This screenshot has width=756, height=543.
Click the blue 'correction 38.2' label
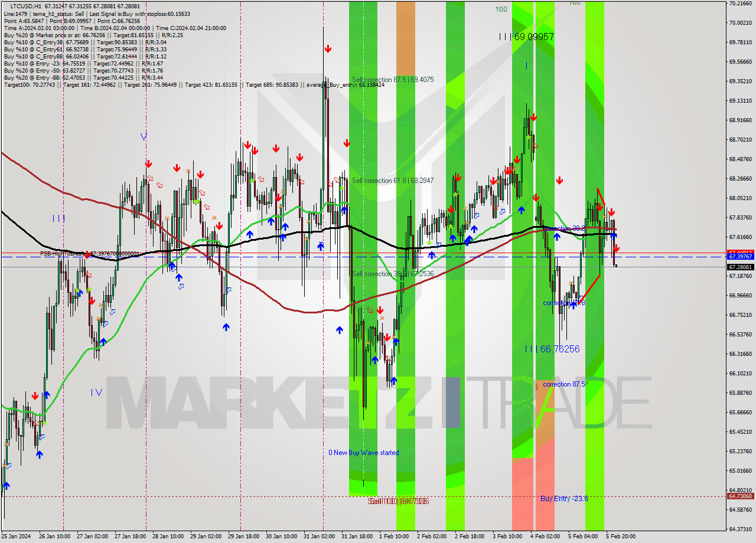(564, 228)
